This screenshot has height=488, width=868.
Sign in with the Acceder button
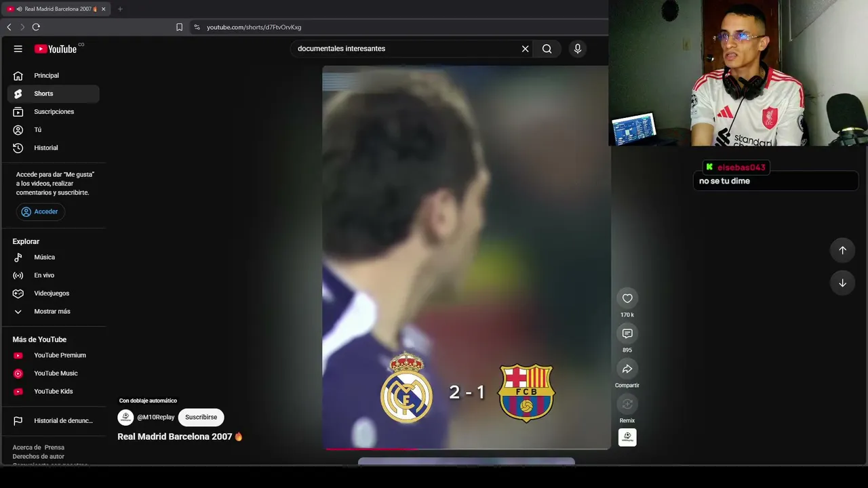pos(40,211)
